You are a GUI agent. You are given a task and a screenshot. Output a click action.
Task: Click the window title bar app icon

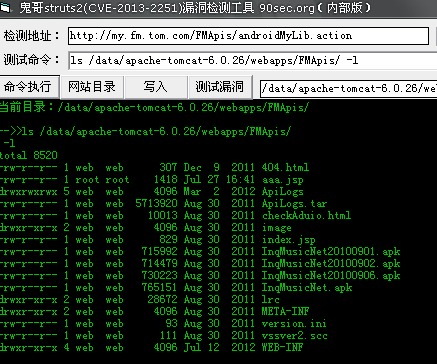tap(6, 8)
